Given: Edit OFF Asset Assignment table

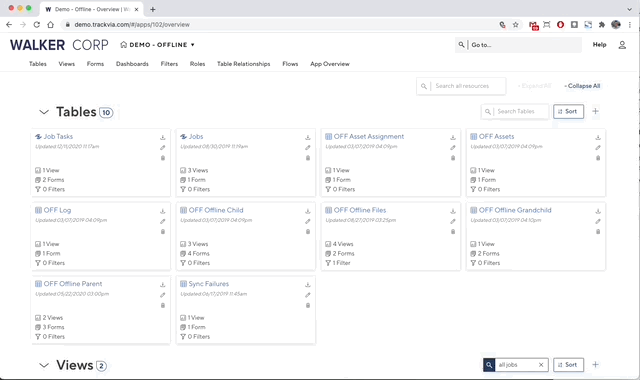Looking at the screenshot, I should pos(453,148).
